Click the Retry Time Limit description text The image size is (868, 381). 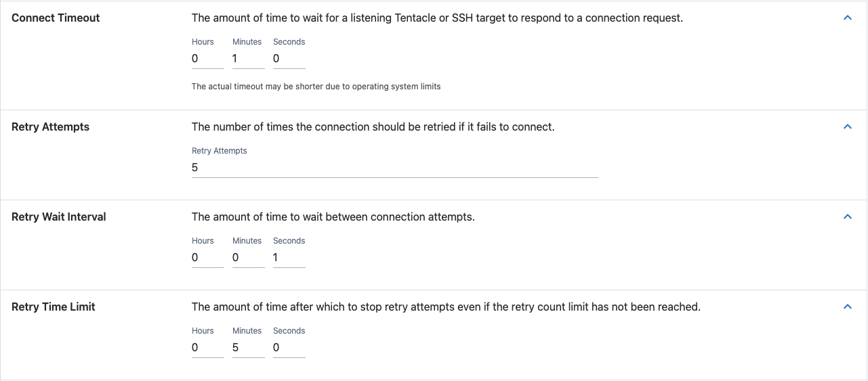pos(446,307)
